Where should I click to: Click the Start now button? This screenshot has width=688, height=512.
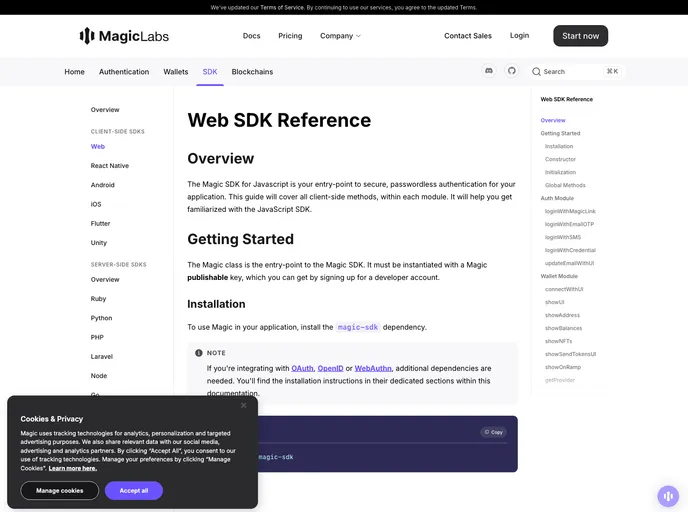(580, 36)
